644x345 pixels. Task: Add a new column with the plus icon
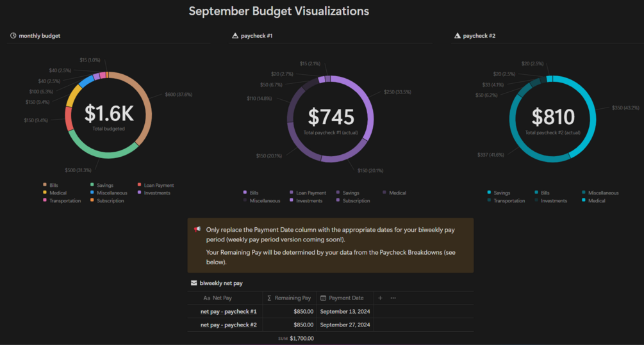[380, 298]
